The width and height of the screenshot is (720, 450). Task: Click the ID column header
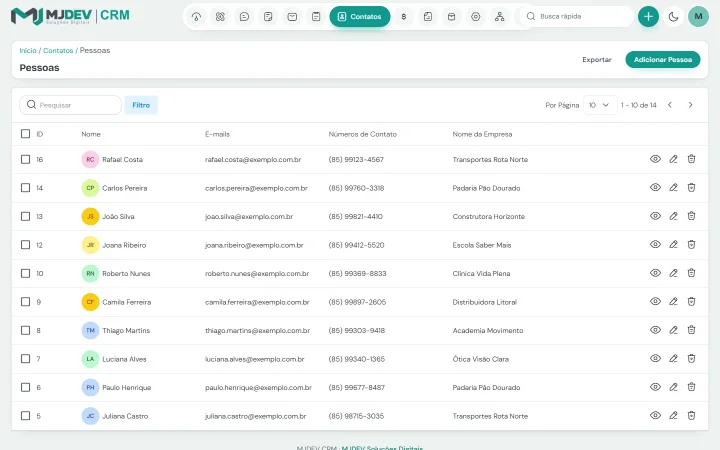(x=39, y=134)
